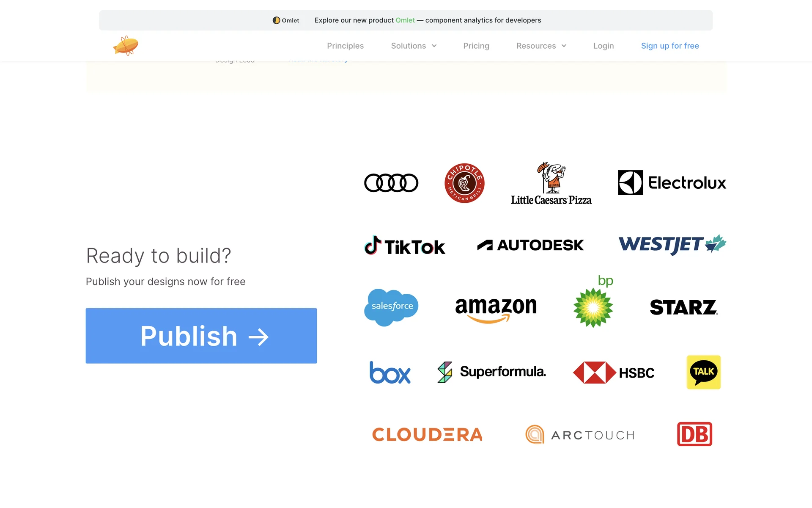The height and width of the screenshot is (508, 812).
Task: Click the Omlet logo icon in banner
Action: tap(276, 20)
